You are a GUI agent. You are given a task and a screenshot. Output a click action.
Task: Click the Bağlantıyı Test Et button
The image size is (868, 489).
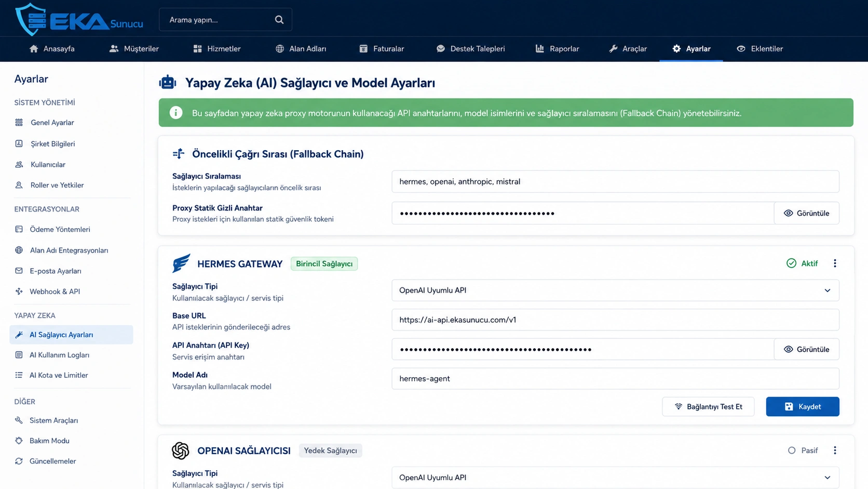708,407
